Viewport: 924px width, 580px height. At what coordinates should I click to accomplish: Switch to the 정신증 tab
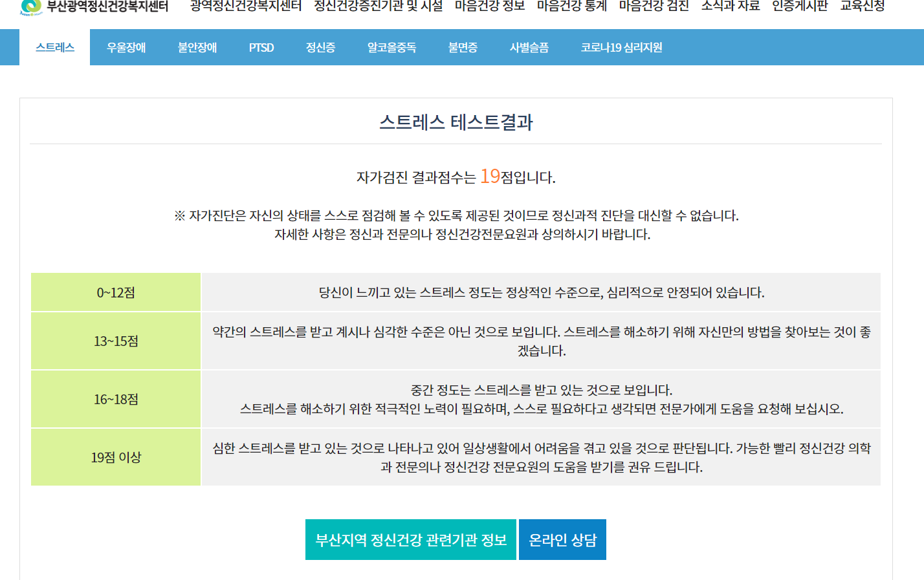point(320,47)
